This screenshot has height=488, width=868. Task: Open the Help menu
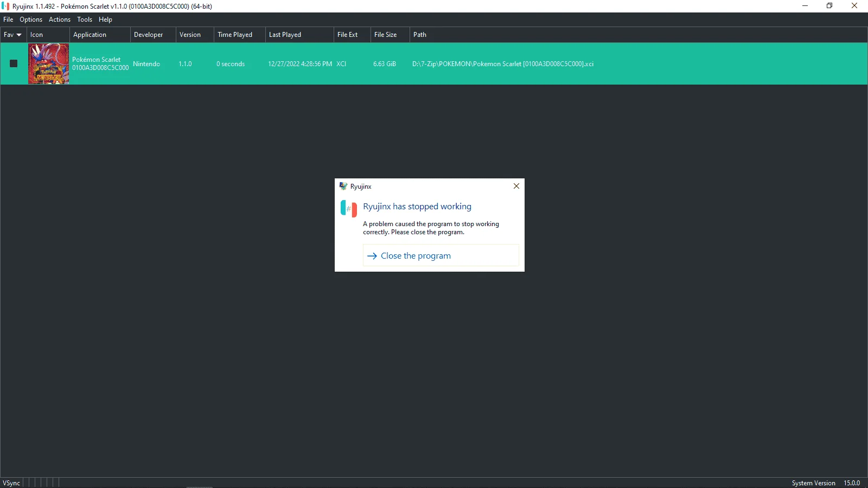click(x=105, y=20)
